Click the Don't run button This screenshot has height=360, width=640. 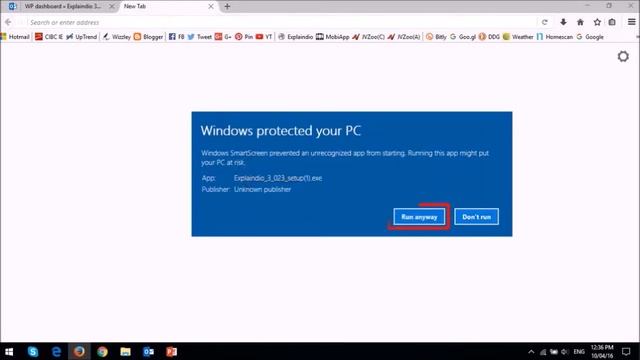(476, 217)
